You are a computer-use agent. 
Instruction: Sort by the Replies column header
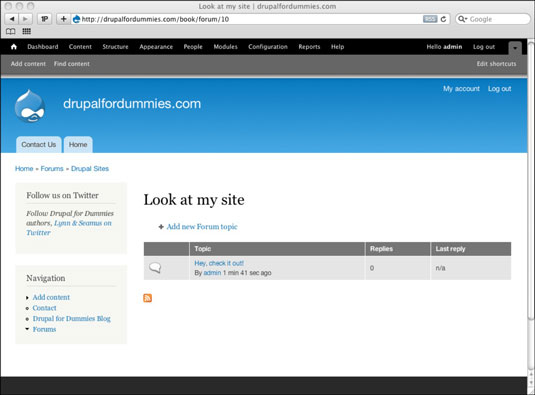(x=381, y=249)
